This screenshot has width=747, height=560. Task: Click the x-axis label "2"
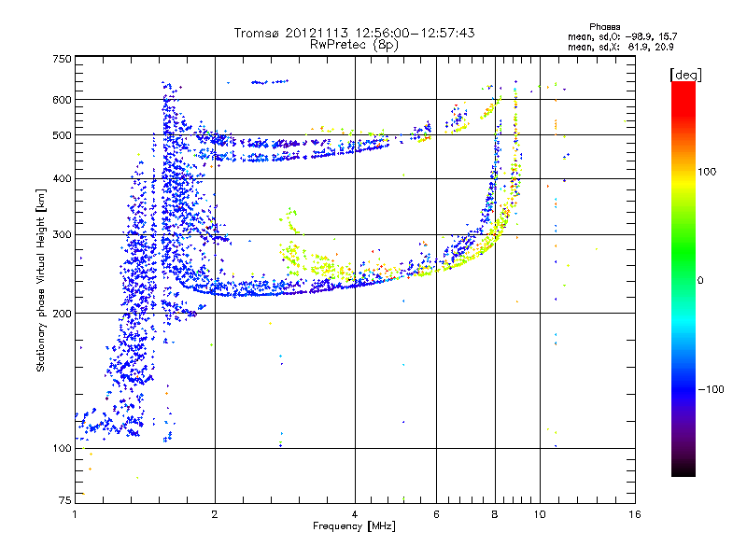click(215, 514)
